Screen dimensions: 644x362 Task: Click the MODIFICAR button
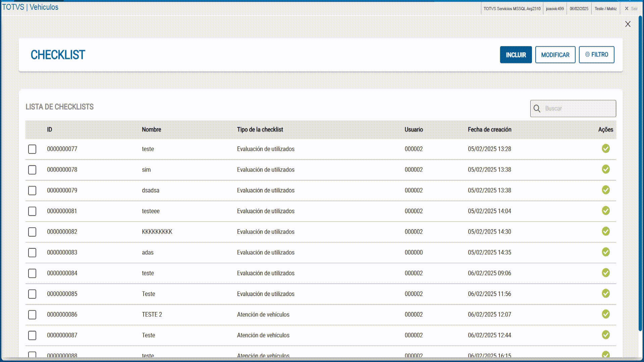[555, 55]
